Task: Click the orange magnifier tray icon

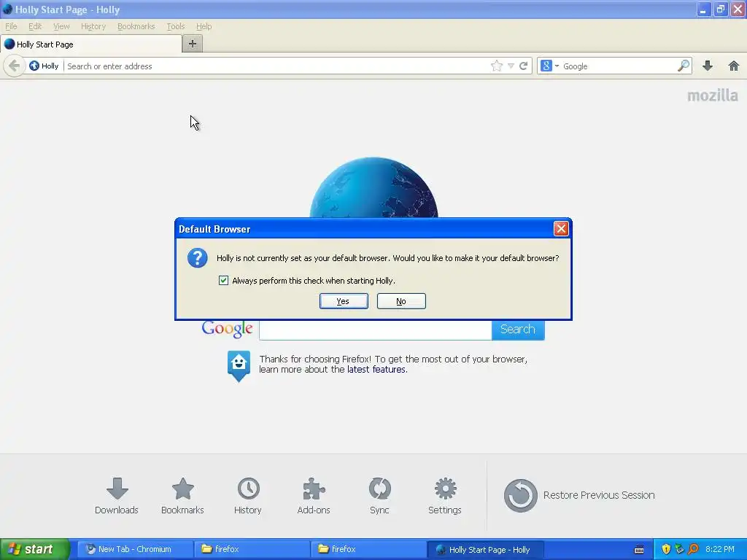Action: point(693,549)
